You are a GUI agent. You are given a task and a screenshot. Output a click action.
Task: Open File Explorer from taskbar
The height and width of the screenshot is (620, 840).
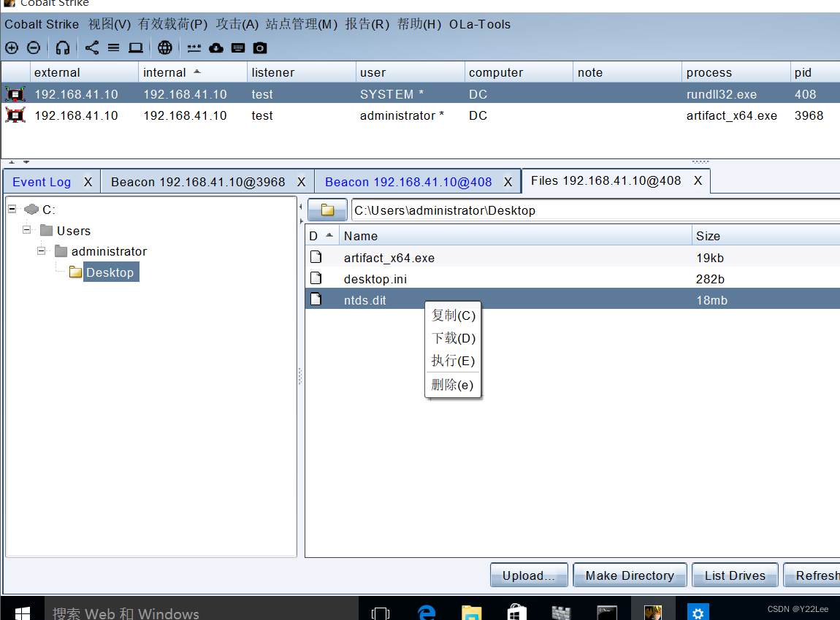click(471, 612)
